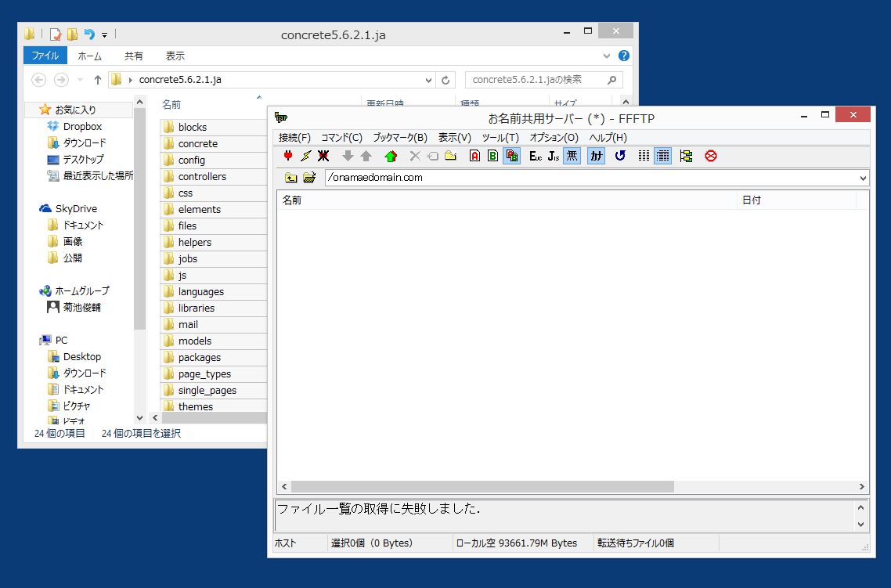Viewport: 891px width, 588px height.
Task: Click the Disconnect icon in FFFTP
Action: (x=323, y=156)
